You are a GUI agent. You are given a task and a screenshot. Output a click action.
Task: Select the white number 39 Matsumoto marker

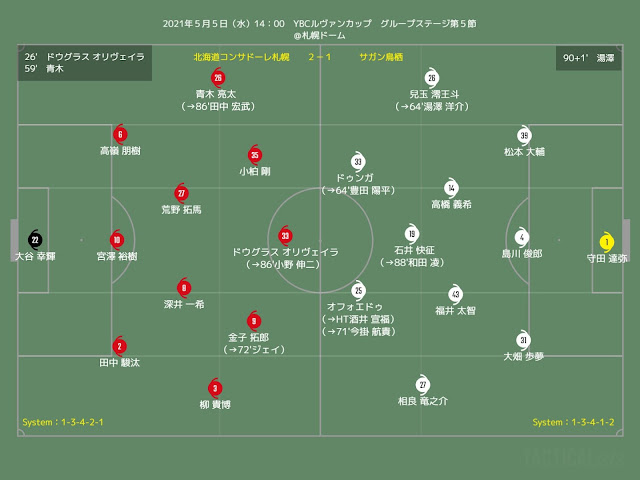(524, 135)
